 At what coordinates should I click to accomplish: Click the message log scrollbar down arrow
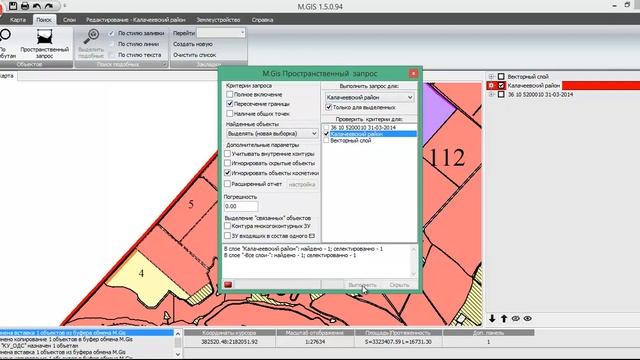[178, 354]
